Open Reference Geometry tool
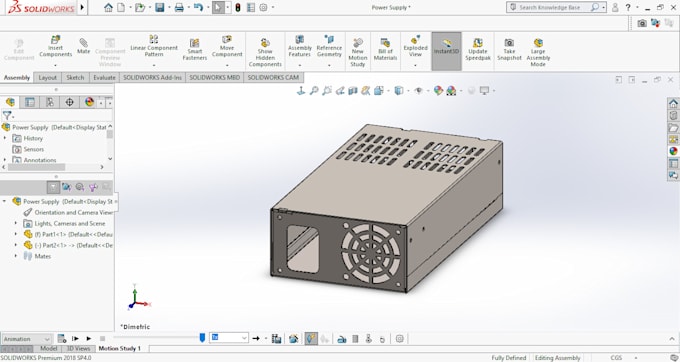The height and width of the screenshot is (362, 680). (329, 46)
